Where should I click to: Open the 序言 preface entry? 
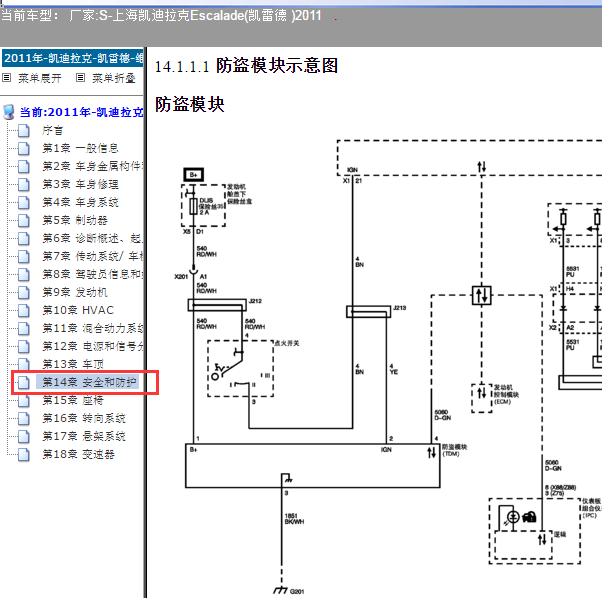53,131
